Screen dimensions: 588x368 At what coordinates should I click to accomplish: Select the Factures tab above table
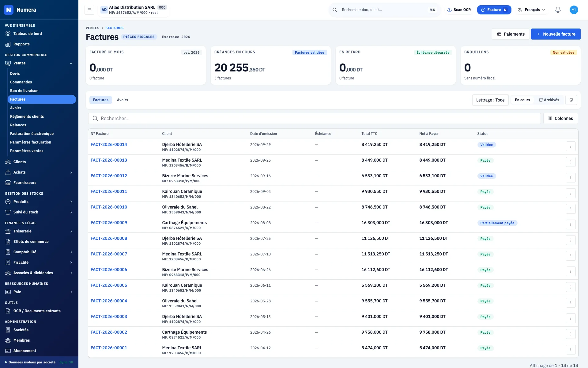tap(101, 100)
